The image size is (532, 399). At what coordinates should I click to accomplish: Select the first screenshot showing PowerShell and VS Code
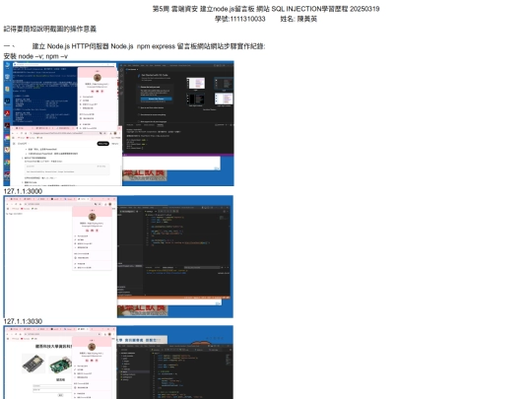pos(119,123)
